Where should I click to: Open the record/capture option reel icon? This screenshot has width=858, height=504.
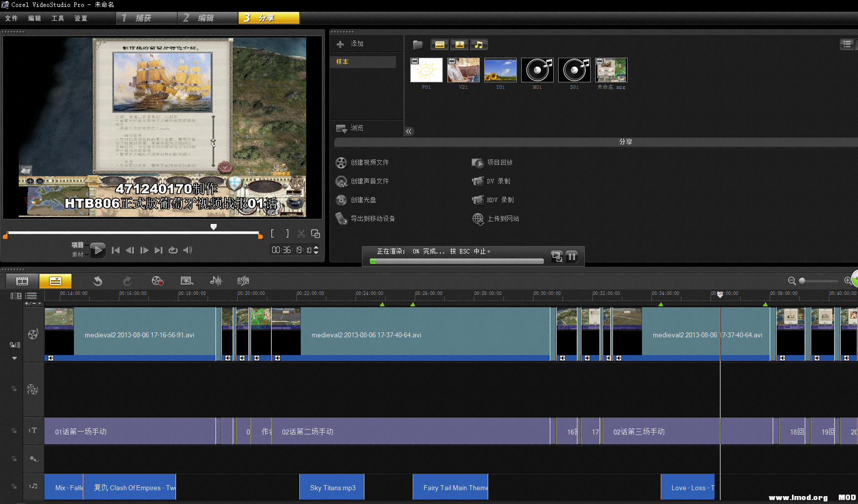[x=157, y=281]
